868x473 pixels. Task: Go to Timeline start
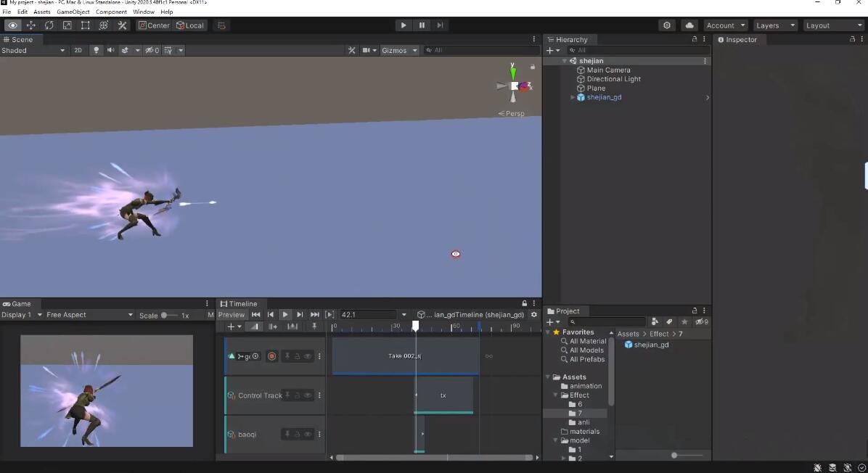[255, 315]
